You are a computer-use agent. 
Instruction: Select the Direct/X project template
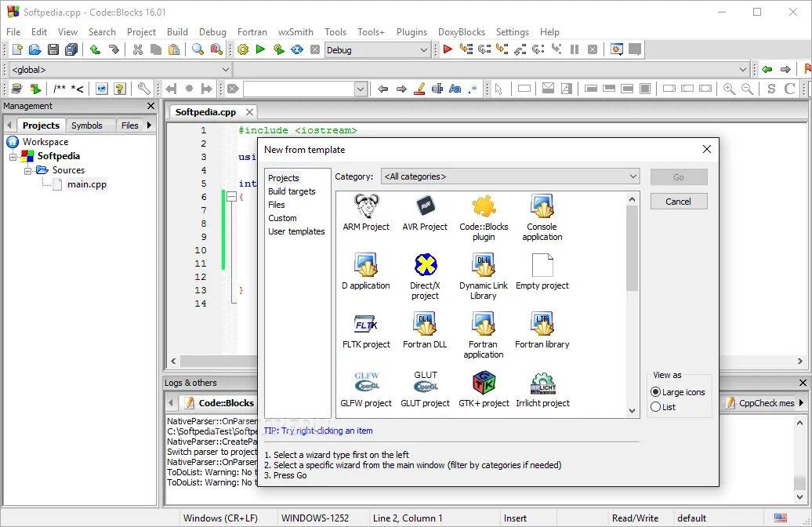click(425, 276)
